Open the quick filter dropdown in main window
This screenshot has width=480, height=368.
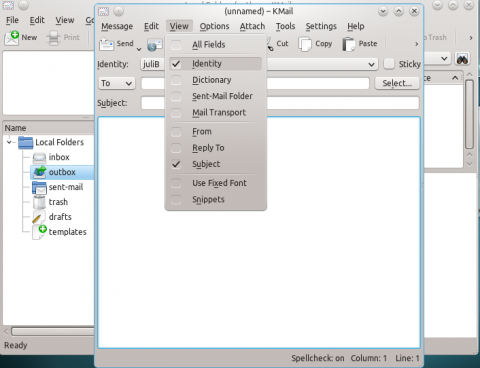[444, 59]
